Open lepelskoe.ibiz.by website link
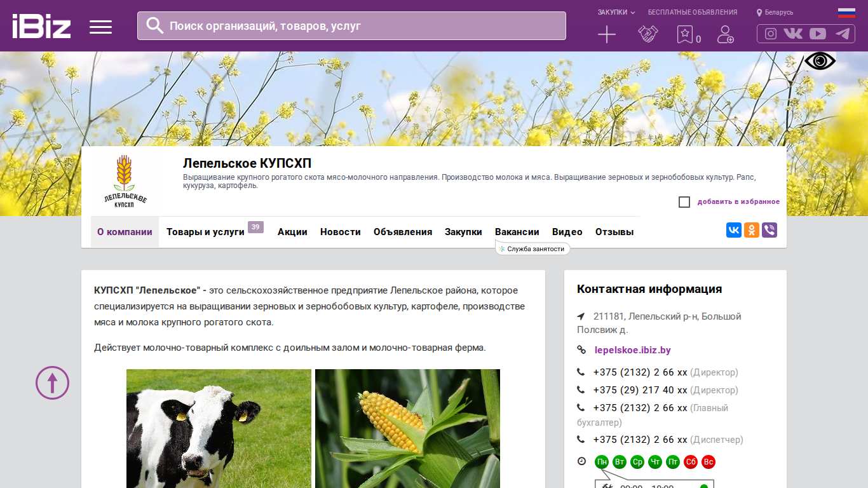Viewport: 868px width, 488px height. 633,350
